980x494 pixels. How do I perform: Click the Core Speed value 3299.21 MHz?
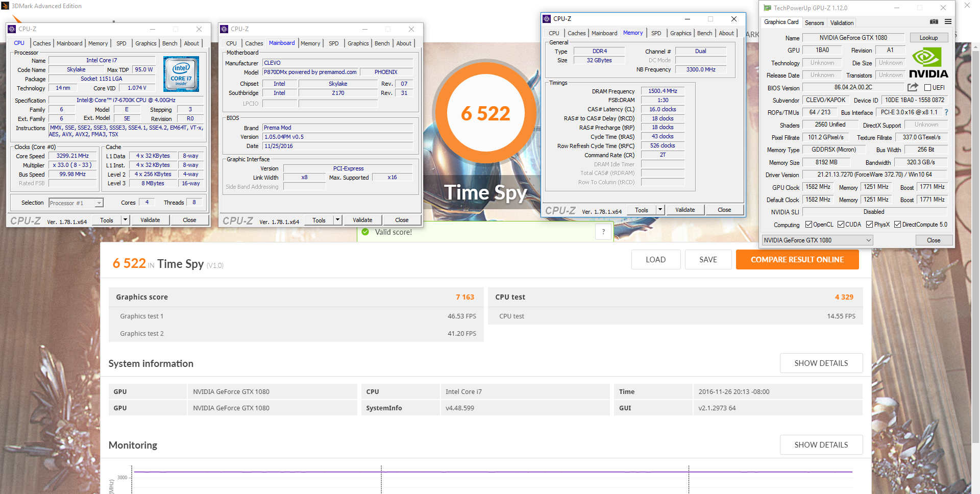pos(72,156)
